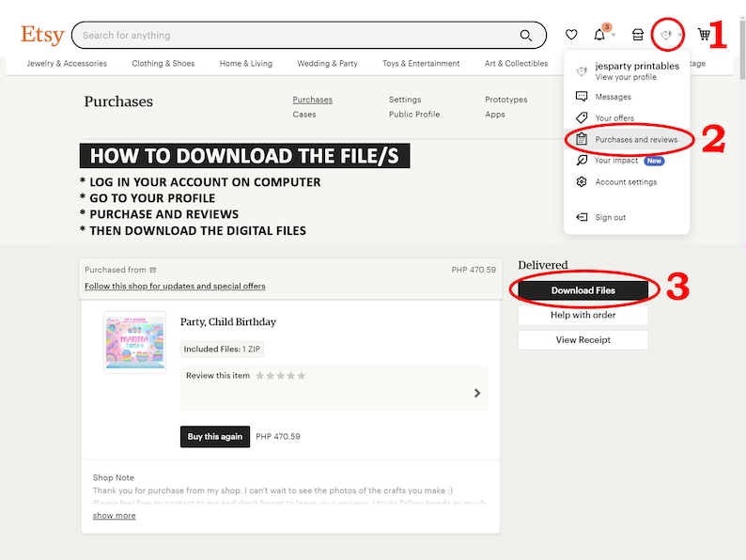Click Sign out arrow icon
746x560 pixels.
point(582,217)
